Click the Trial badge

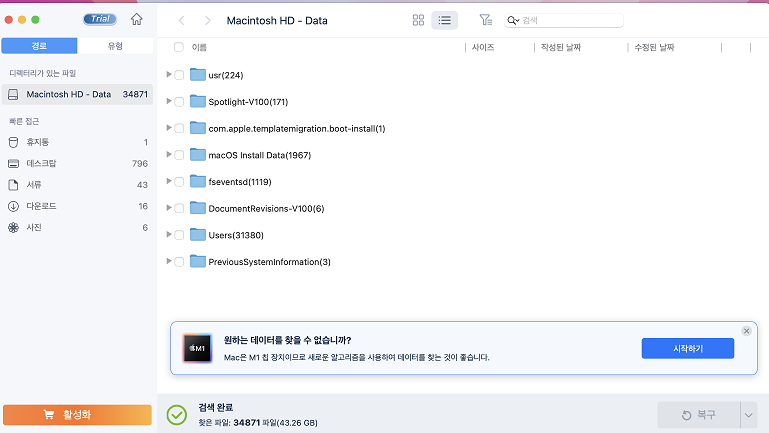[x=100, y=19]
